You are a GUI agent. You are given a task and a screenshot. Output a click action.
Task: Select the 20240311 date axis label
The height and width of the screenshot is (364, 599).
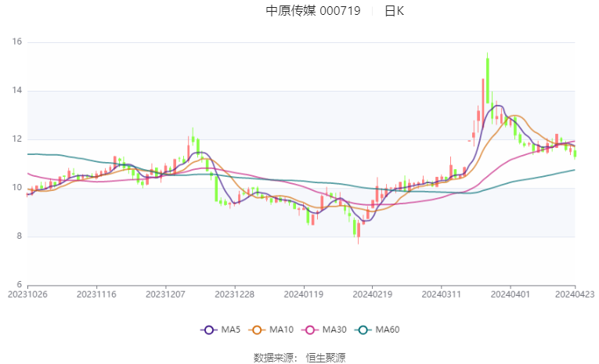(442, 294)
